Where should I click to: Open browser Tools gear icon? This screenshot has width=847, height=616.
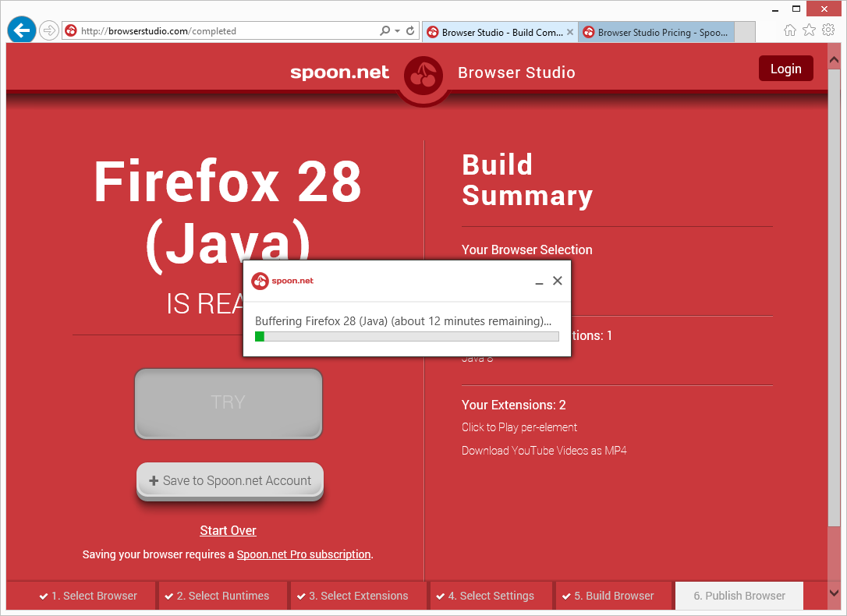point(828,30)
